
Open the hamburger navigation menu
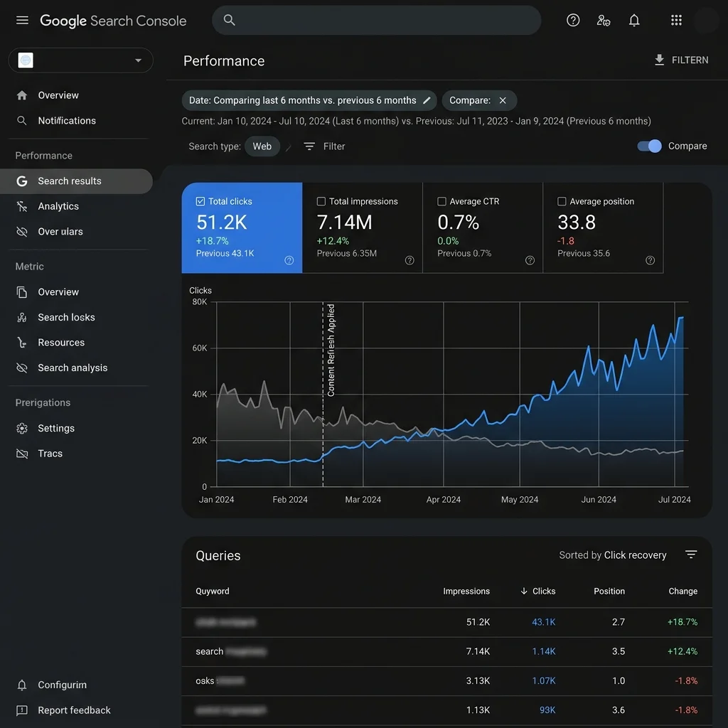tap(22, 21)
